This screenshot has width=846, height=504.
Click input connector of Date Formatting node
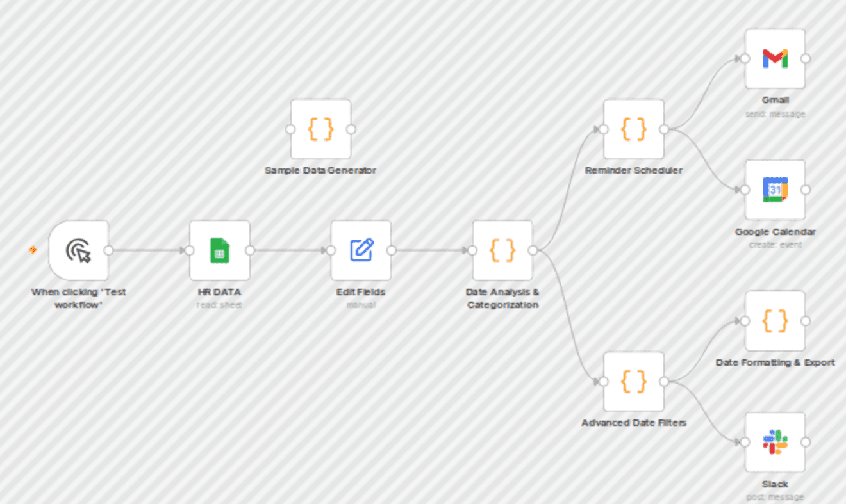pos(745,321)
